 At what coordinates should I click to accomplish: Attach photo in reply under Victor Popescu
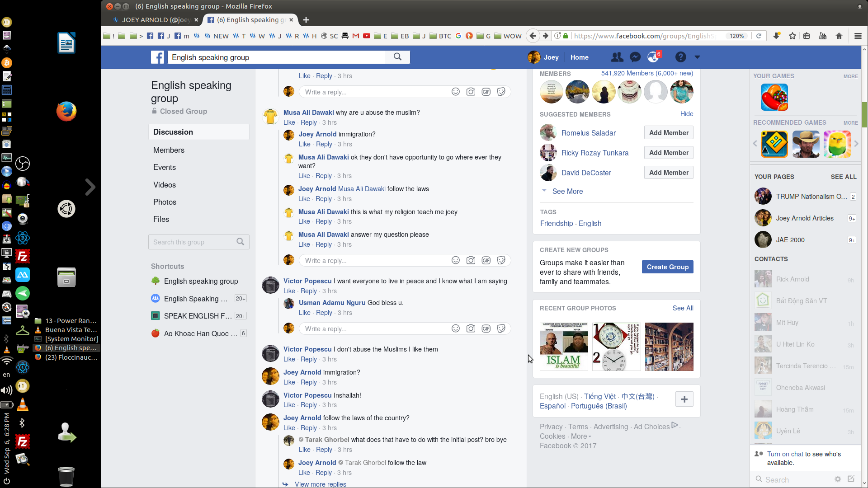coord(471,328)
